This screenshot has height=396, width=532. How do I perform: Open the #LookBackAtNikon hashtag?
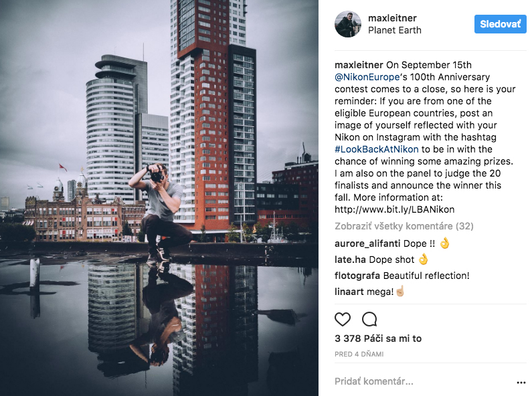377,149
